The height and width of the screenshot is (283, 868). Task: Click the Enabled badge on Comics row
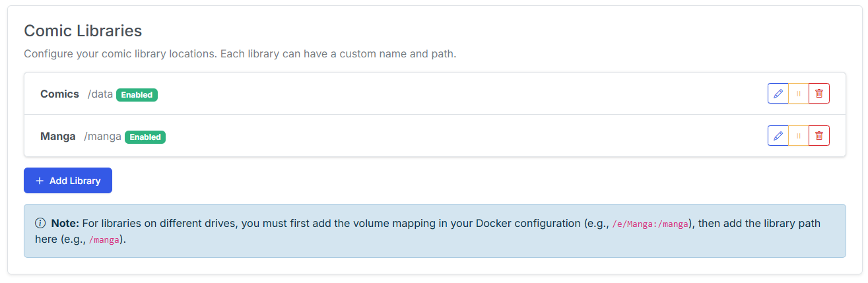click(137, 95)
